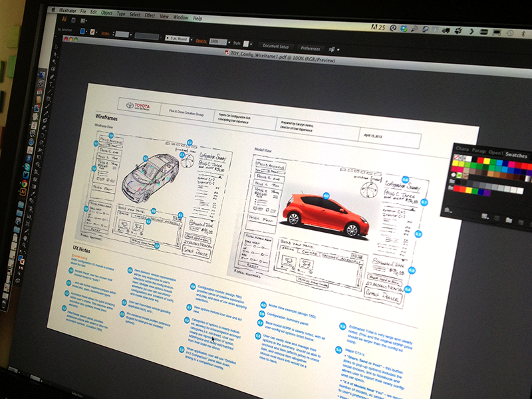
Task: Pick the purple swatch in bottom color group
Action: tap(487, 193)
